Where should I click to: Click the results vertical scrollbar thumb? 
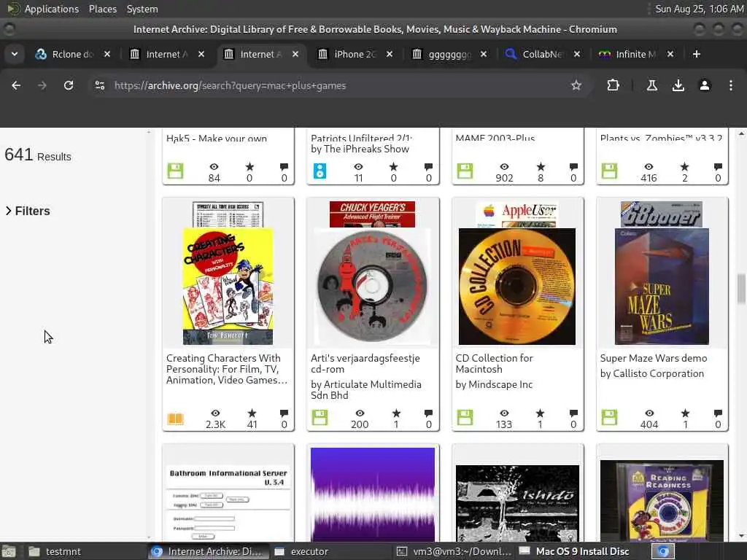(741, 289)
